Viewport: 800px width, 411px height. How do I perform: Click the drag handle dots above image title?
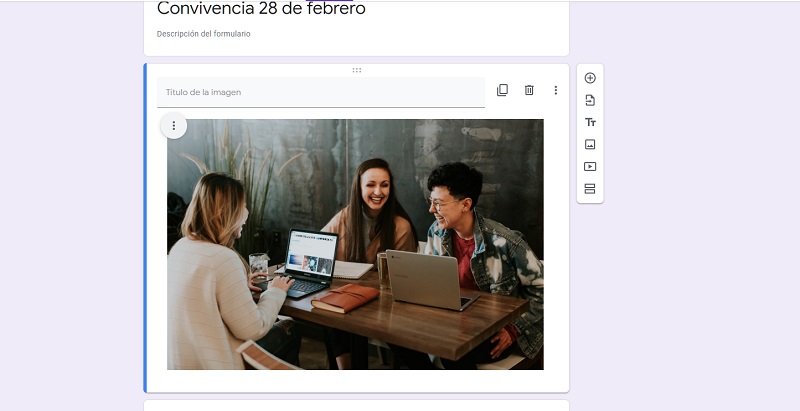pyautogui.click(x=357, y=70)
